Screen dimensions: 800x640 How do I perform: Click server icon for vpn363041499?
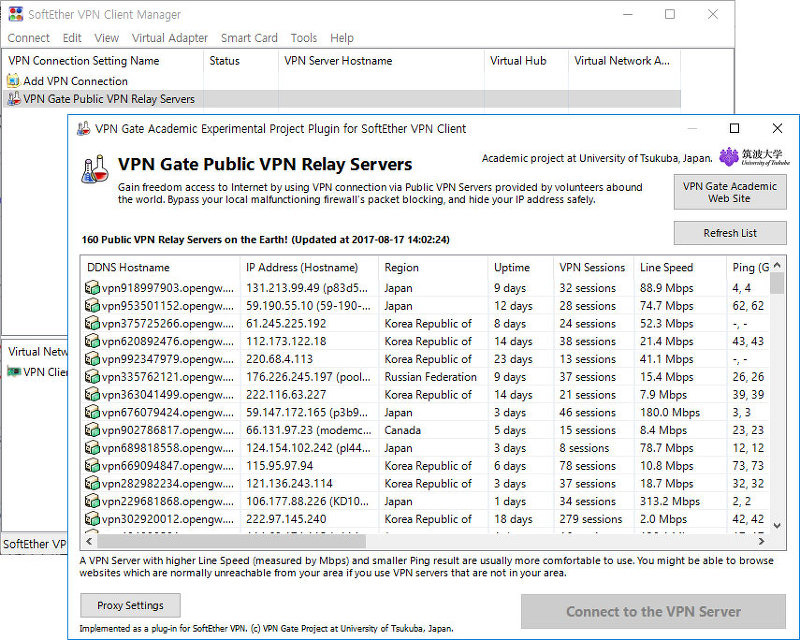pos(92,395)
